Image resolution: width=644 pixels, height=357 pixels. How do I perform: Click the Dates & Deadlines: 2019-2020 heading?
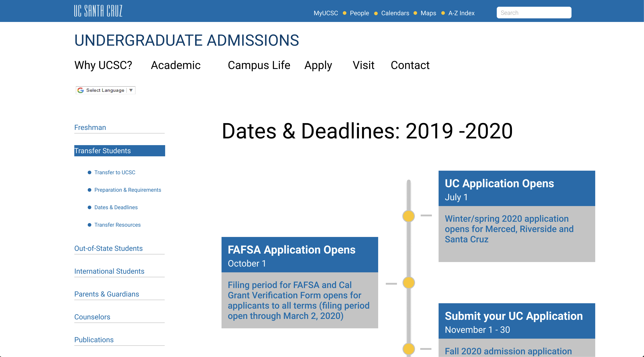367,131
